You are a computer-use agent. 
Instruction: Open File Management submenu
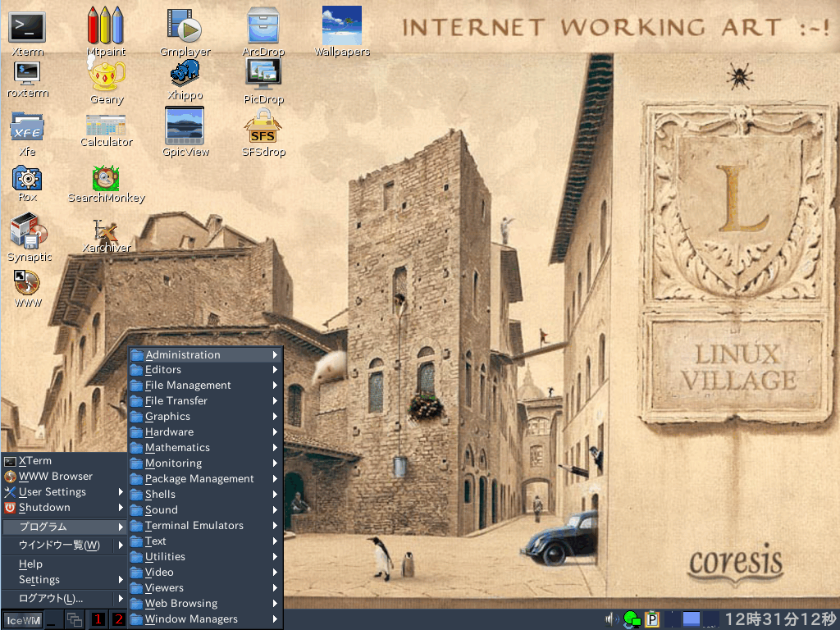[205, 386]
